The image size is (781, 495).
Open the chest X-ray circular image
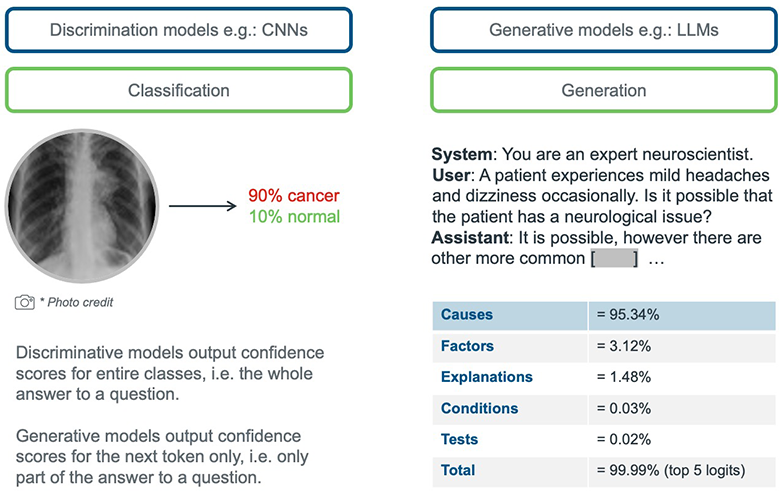click(82, 206)
